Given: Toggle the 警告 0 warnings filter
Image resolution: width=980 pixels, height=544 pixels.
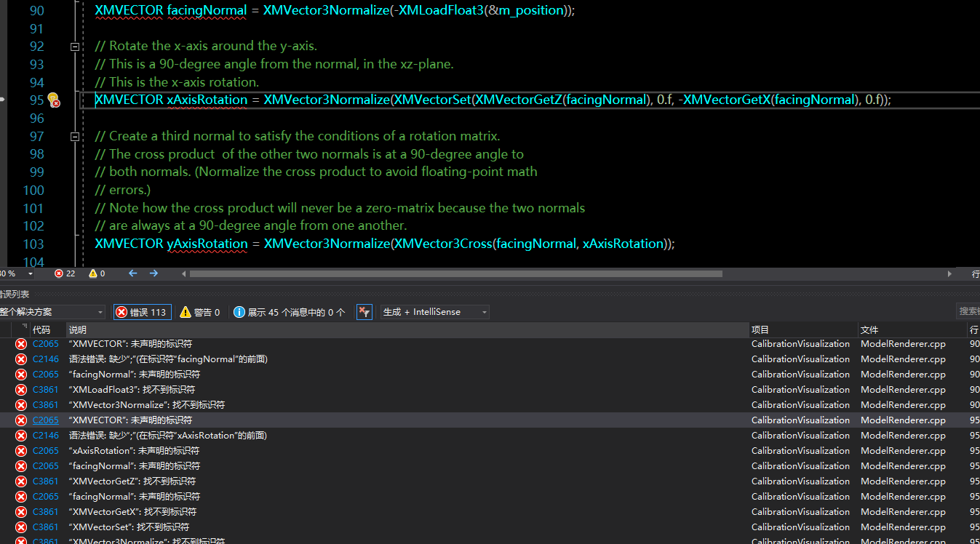Looking at the screenshot, I should pyautogui.click(x=199, y=311).
